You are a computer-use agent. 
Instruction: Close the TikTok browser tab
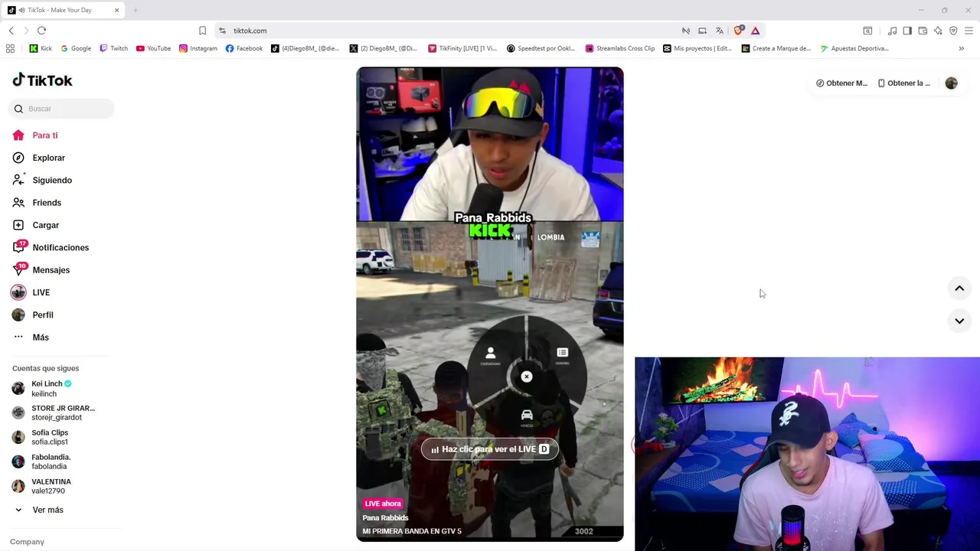pyautogui.click(x=116, y=10)
